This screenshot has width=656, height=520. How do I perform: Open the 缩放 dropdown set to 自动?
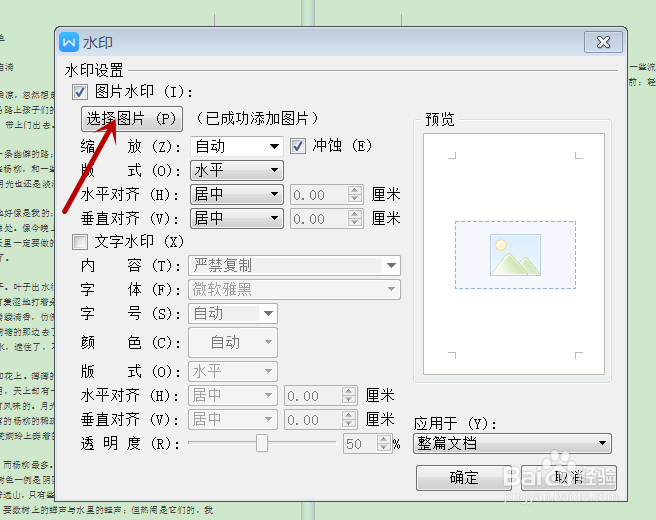237,146
